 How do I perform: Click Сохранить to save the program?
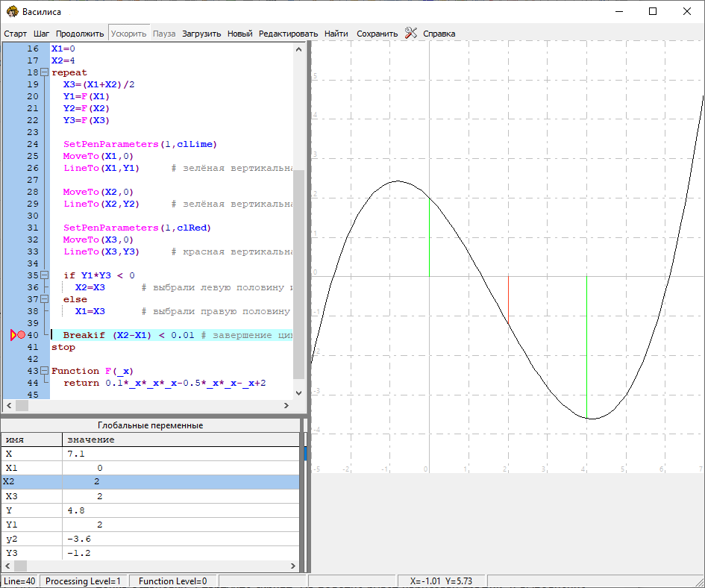tap(377, 34)
